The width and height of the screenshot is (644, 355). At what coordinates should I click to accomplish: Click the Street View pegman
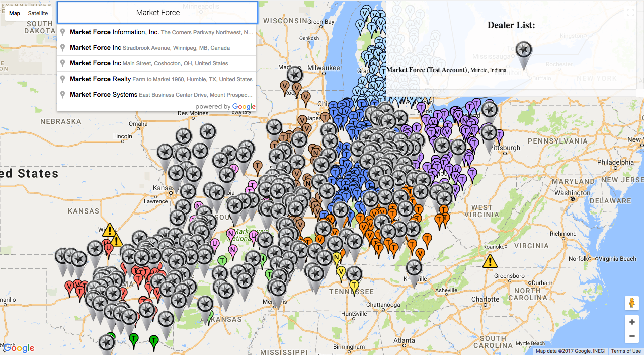click(632, 304)
